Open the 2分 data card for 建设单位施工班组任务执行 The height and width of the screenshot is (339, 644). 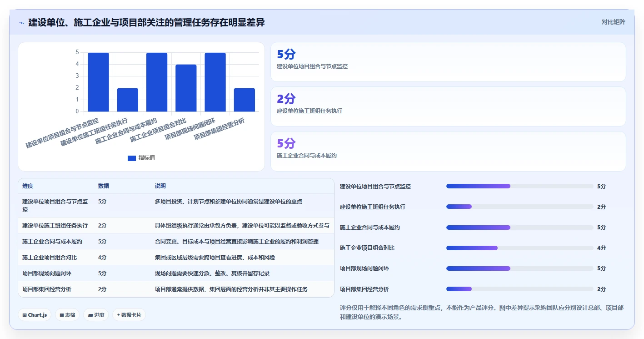point(448,106)
